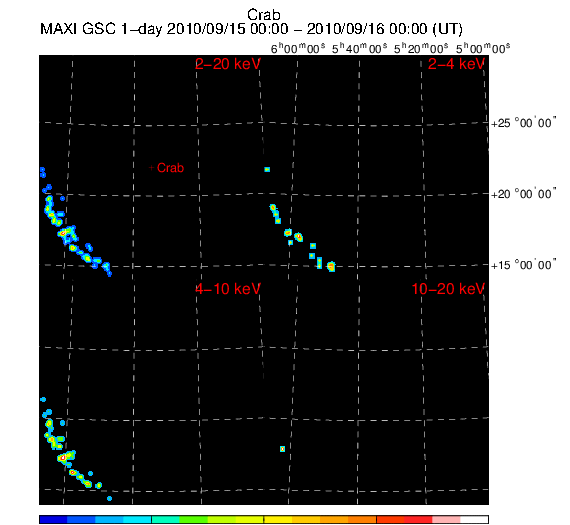Screen dimensions: 570x525
Task: Click the 5h40m00s right ascension label
Action: pos(360,49)
